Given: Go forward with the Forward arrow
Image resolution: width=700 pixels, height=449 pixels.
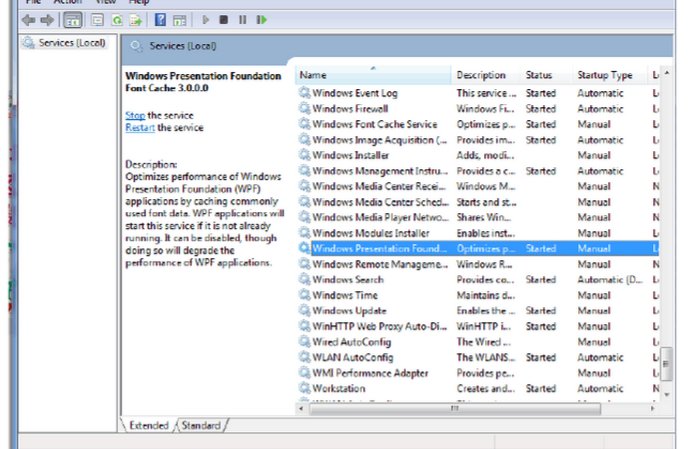Looking at the screenshot, I should (47, 20).
